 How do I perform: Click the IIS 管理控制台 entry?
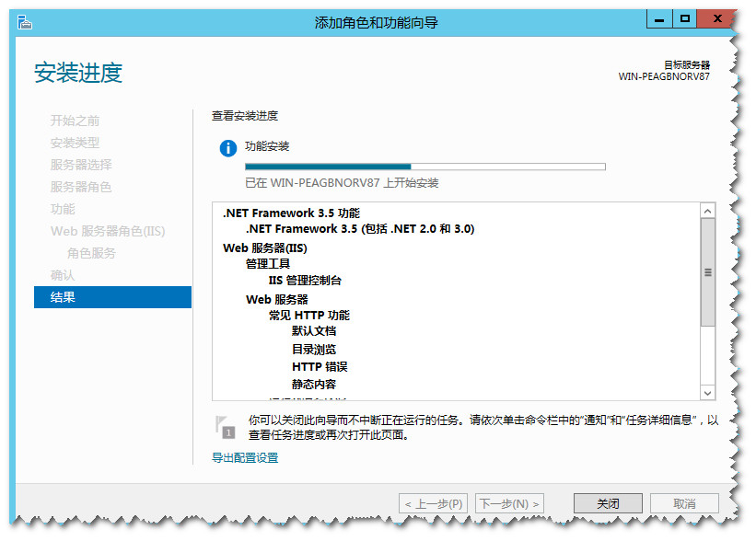pos(305,281)
